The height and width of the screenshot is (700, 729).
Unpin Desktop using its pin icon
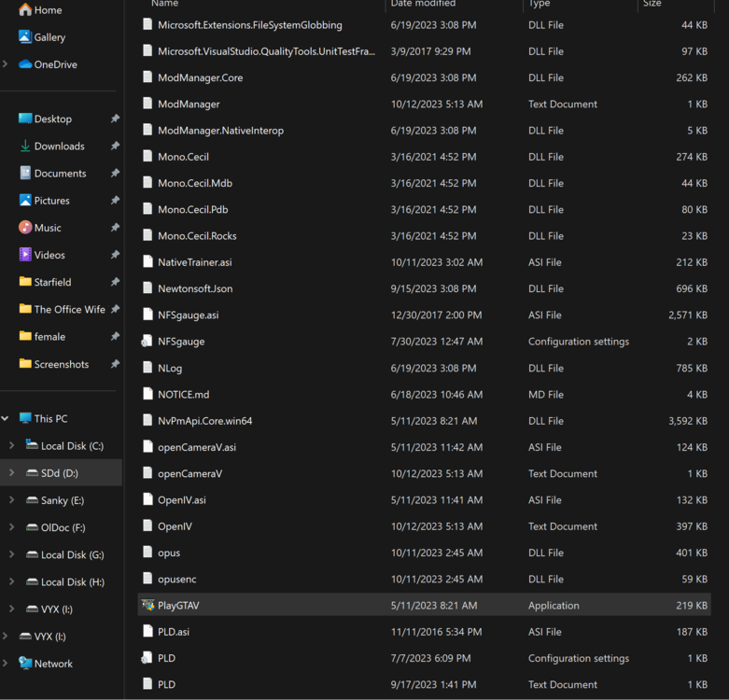[115, 119]
